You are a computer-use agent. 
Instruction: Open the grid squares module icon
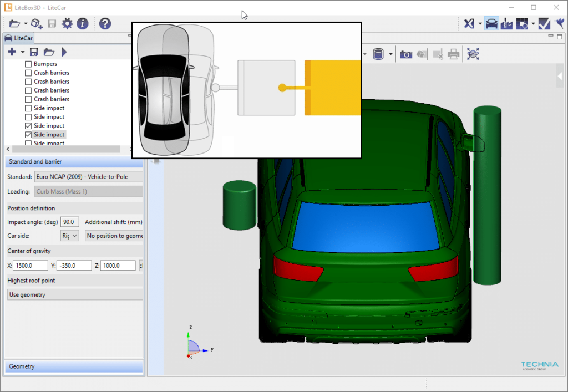(522, 24)
